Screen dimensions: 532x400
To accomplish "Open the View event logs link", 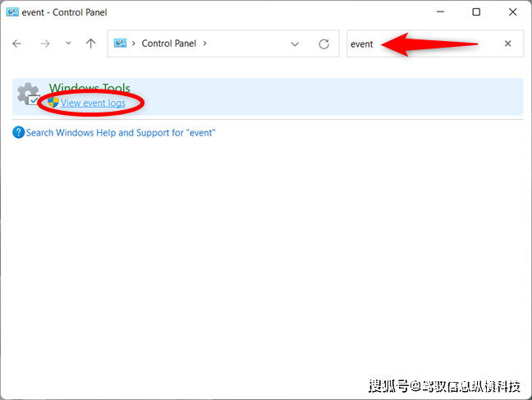I will coord(93,103).
